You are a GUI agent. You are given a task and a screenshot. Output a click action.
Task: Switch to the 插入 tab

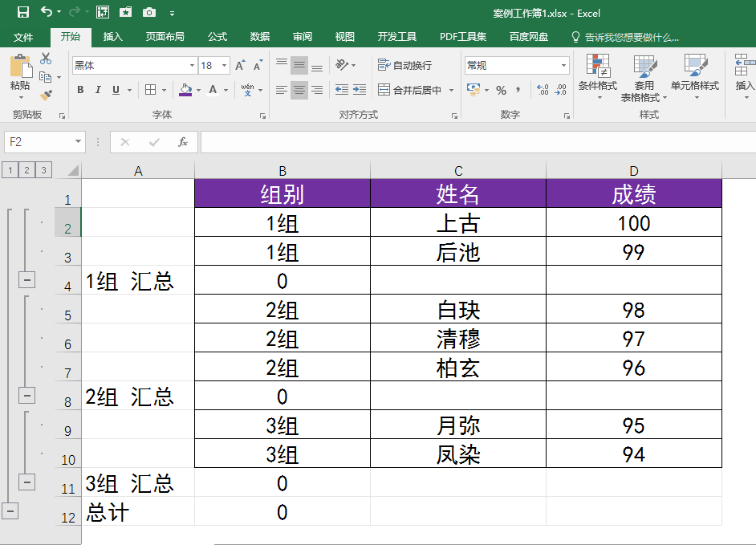click(113, 37)
